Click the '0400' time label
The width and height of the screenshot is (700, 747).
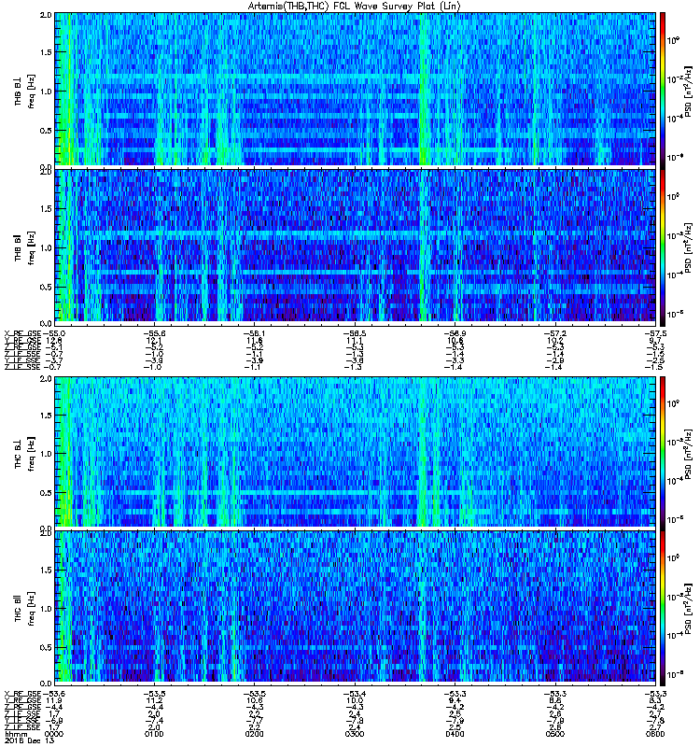coord(455,734)
